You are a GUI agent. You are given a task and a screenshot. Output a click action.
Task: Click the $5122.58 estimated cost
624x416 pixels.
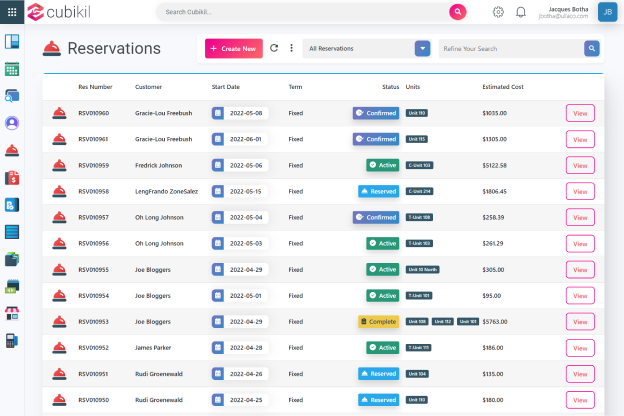point(495,165)
